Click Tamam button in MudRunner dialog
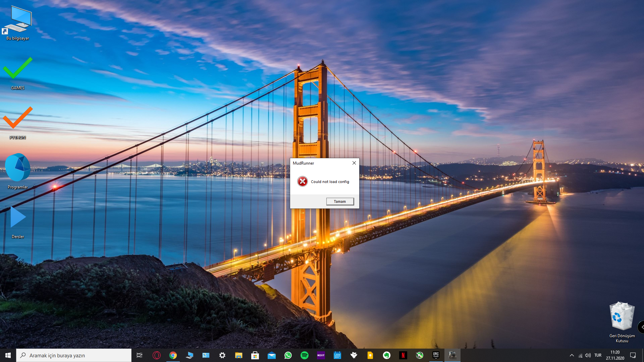644x362 pixels. pos(340,201)
